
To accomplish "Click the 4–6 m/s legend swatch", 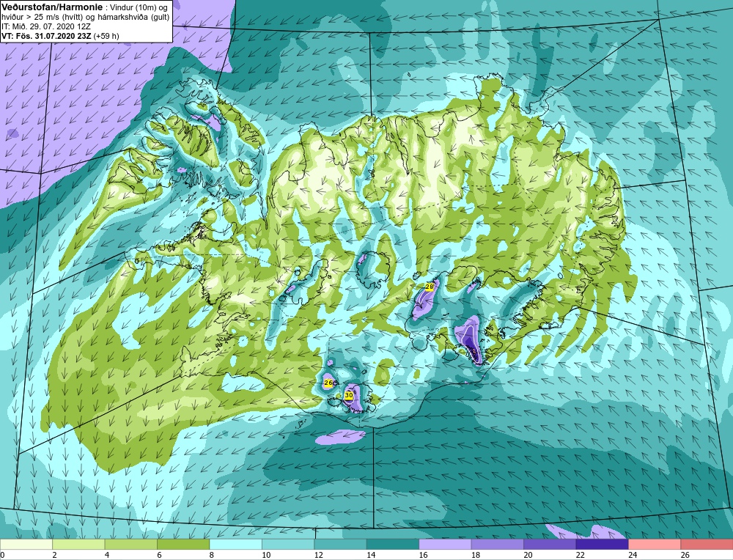I will point(131,544).
